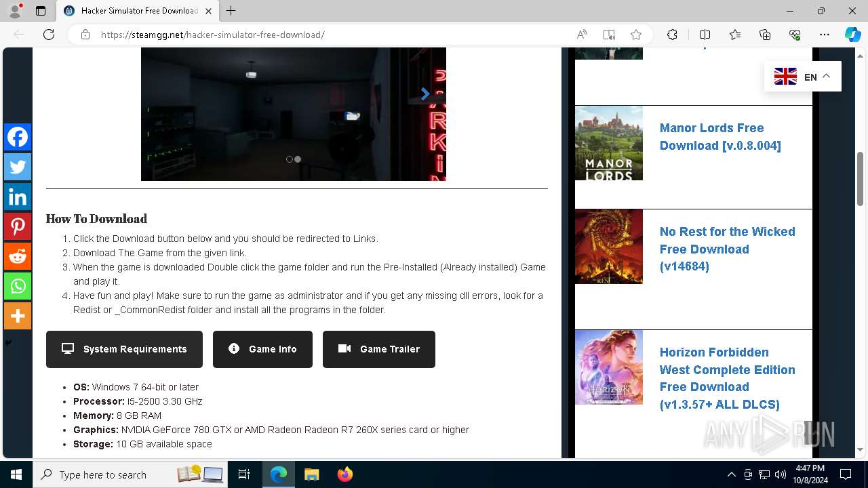Enter Immersive Reader
The width and height of the screenshot is (868, 488).
[609, 35]
